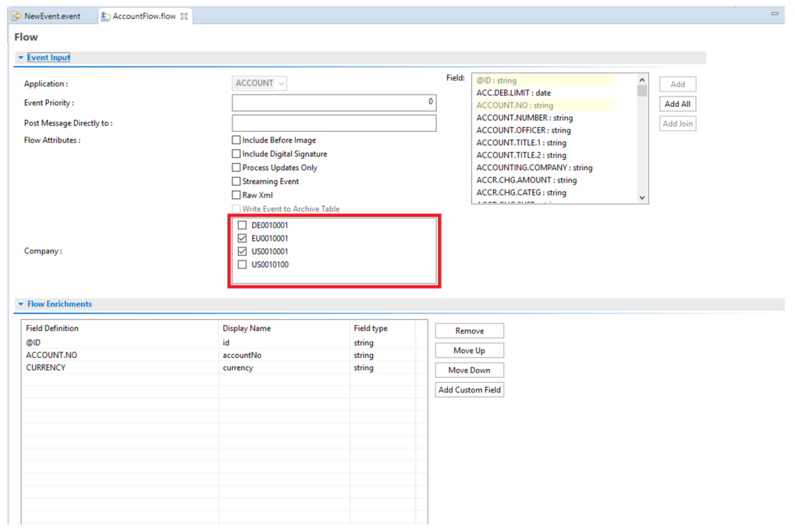Click the Move Down button

[469, 371]
